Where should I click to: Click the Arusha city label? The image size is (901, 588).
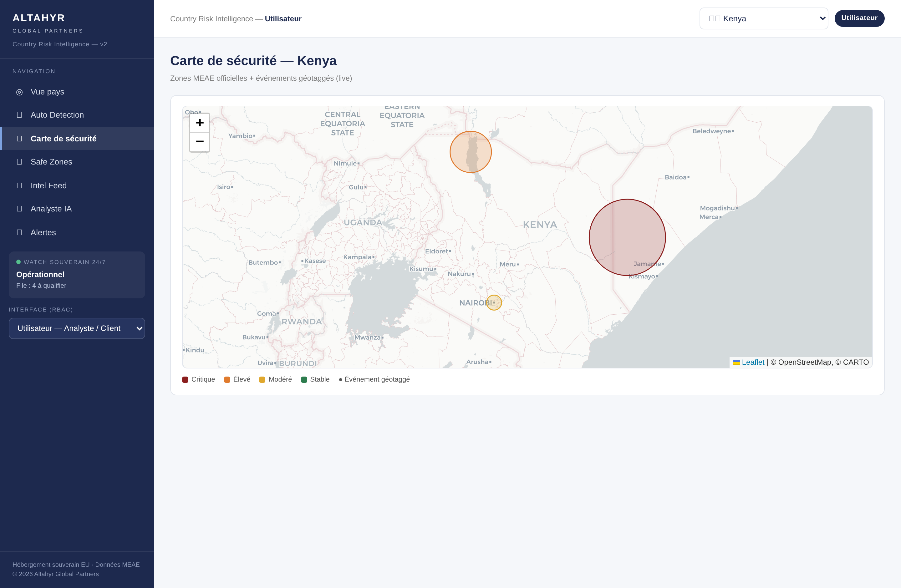click(477, 362)
